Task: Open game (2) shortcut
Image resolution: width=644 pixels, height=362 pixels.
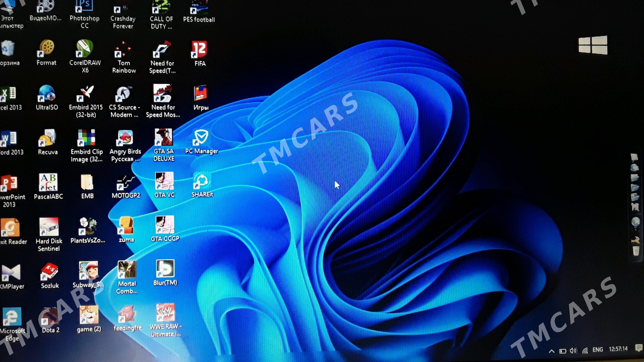Action: [x=89, y=319]
